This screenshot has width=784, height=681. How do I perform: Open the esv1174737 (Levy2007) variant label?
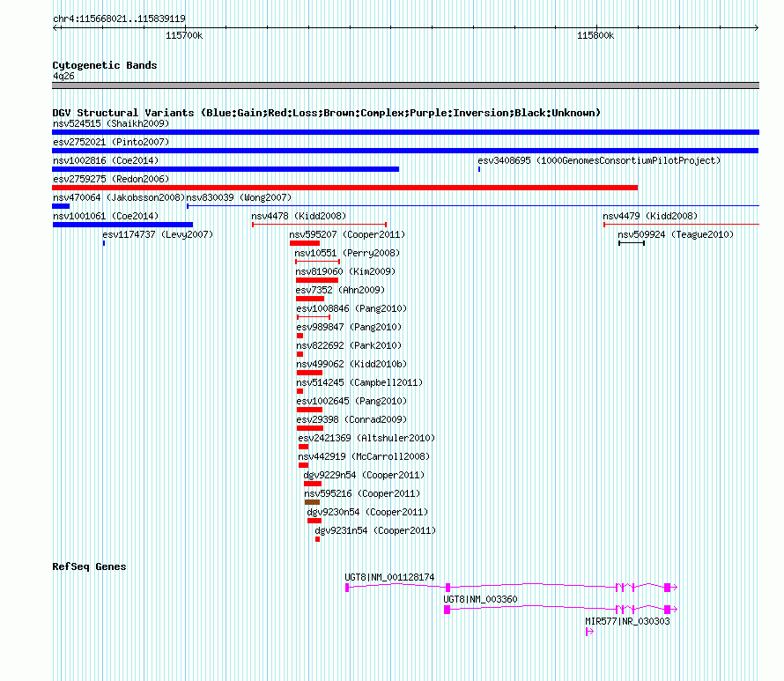158,234
